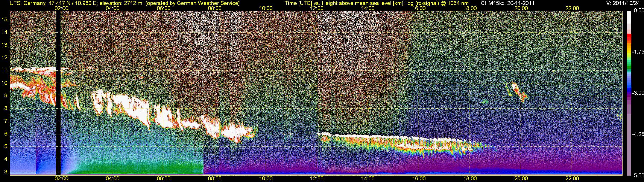Click the vertical color scale bar
This screenshot has width=644, height=182.
[629, 93]
